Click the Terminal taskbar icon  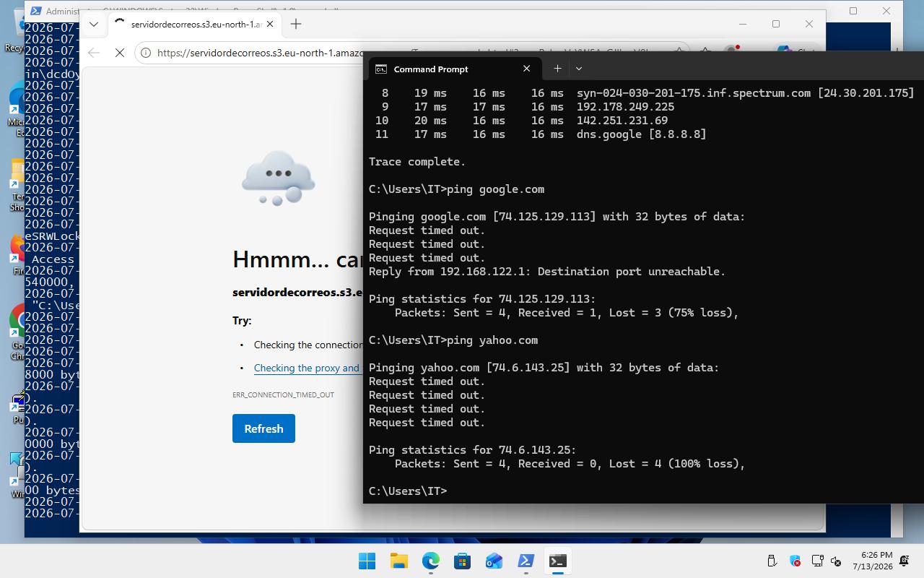[557, 561]
